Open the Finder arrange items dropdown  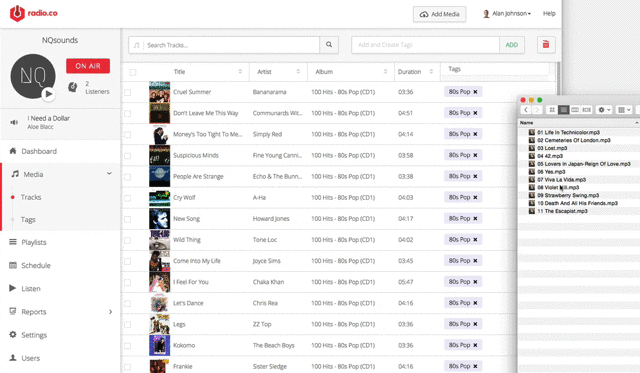[x=624, y=110]
